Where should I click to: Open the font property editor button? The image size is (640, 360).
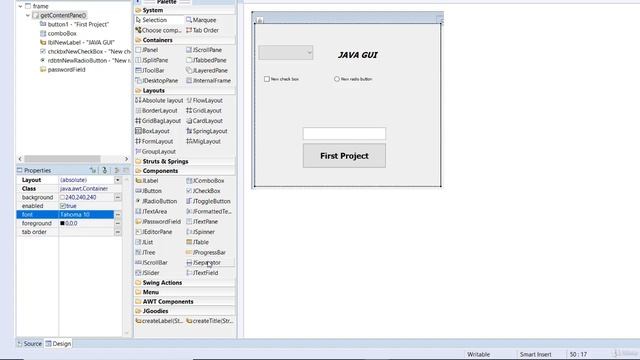tap(118, 215)
